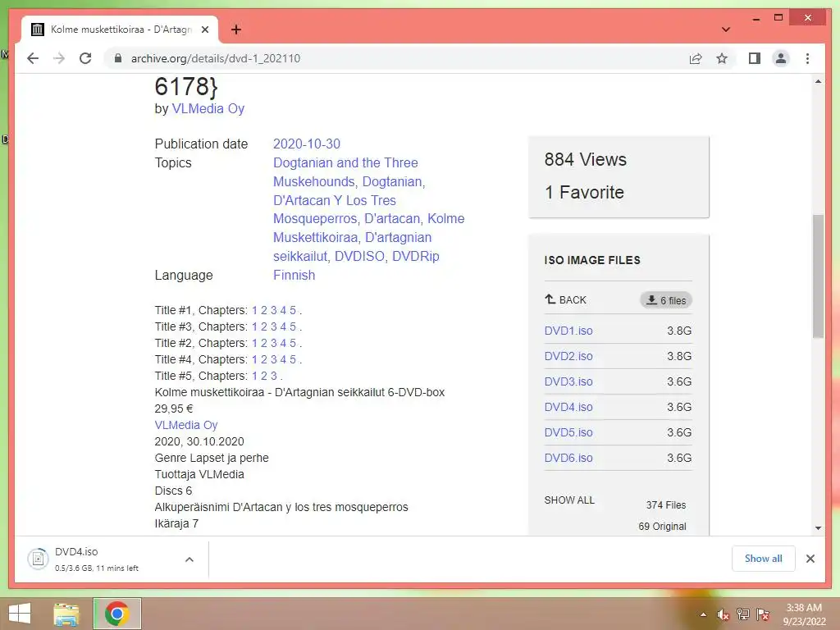Open a new tab with plus button
Screen dimensions: 840x630
click(x=236, y=30)
